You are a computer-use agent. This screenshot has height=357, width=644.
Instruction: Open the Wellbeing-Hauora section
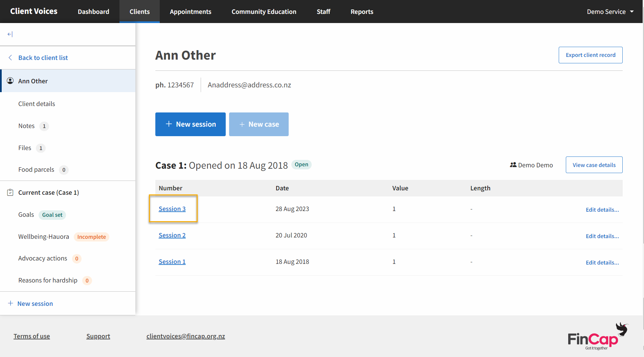pyautogui.click(x=44, y=237)
